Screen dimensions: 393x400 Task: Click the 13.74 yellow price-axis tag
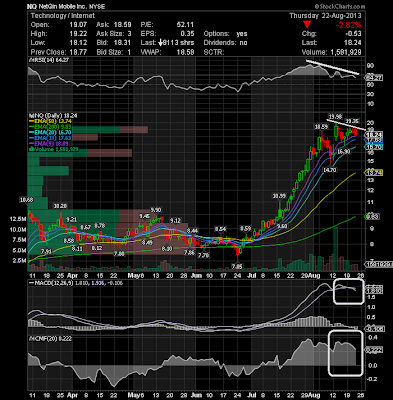point(374,173)
